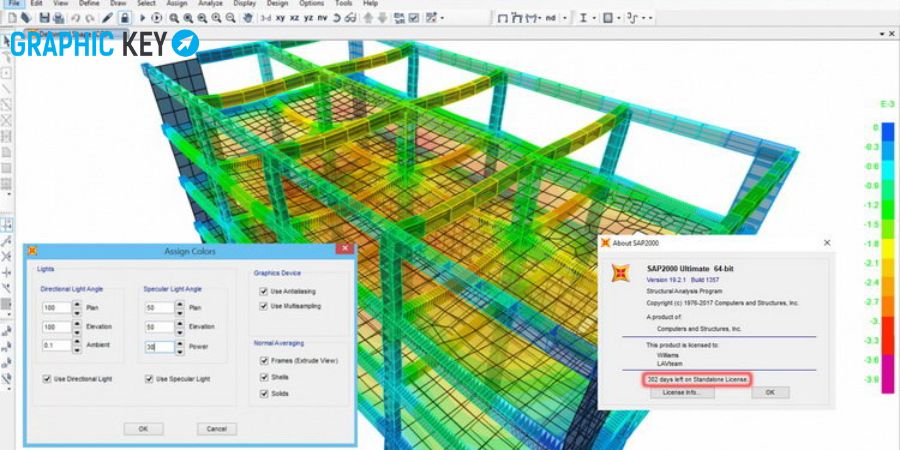Click the Undo arrow icon
This screenshot has width=900, height=450.
[x=75, y=18]
